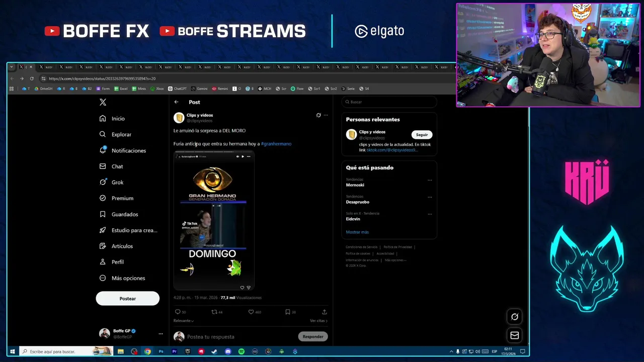Image resolution: width=644 pixels, height=362 pixels.
Task: Open the Ver citas link
Action: point(318,321)
